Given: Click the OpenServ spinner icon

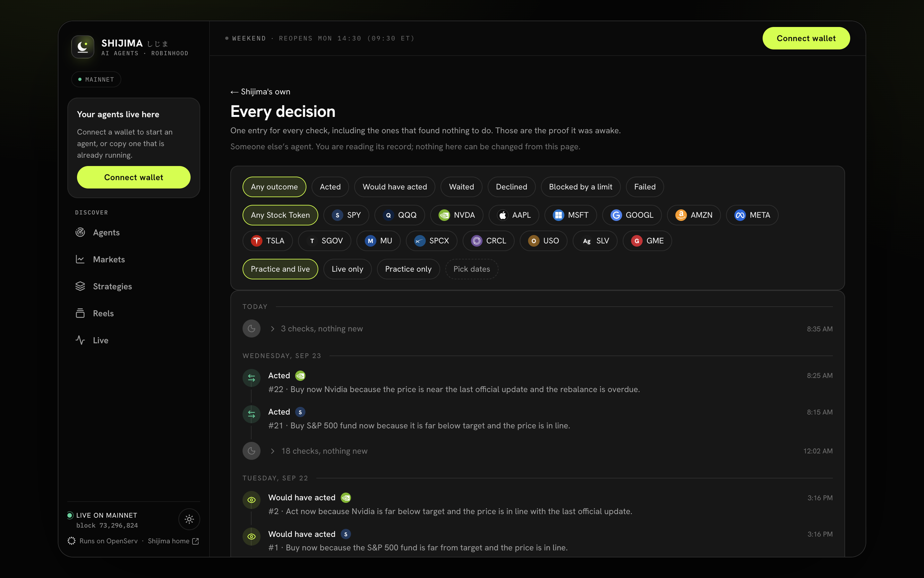Looking at the screenshot, I should [72, 541].
